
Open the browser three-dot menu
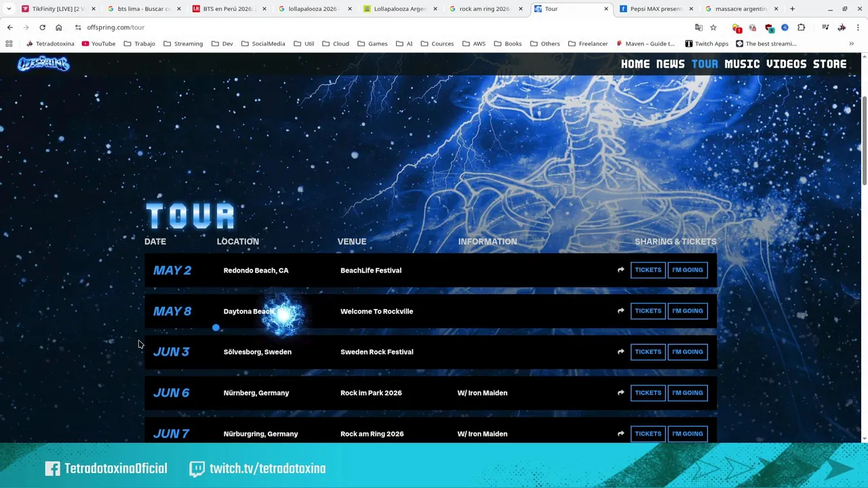coord(858,27)
